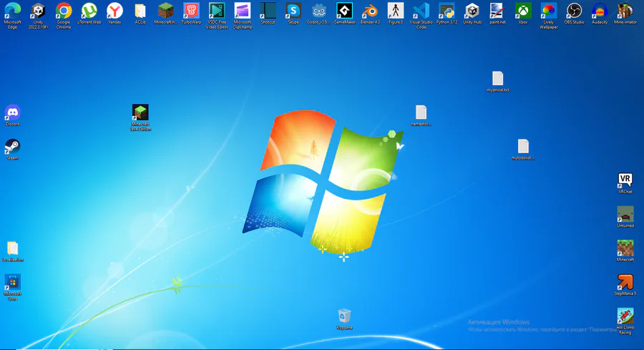This screenshot has width=644, height=350.
Task: Select the VRChat shortcut
Action: 625,181
